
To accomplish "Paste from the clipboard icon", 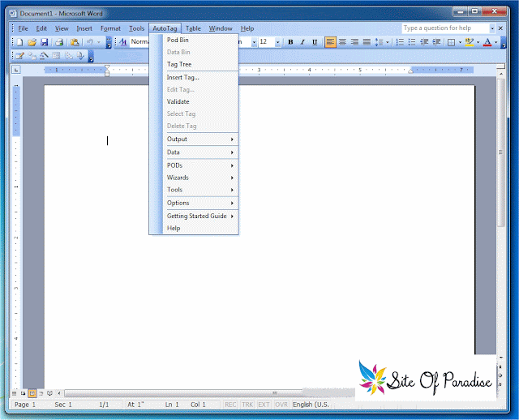I will 75,42.
